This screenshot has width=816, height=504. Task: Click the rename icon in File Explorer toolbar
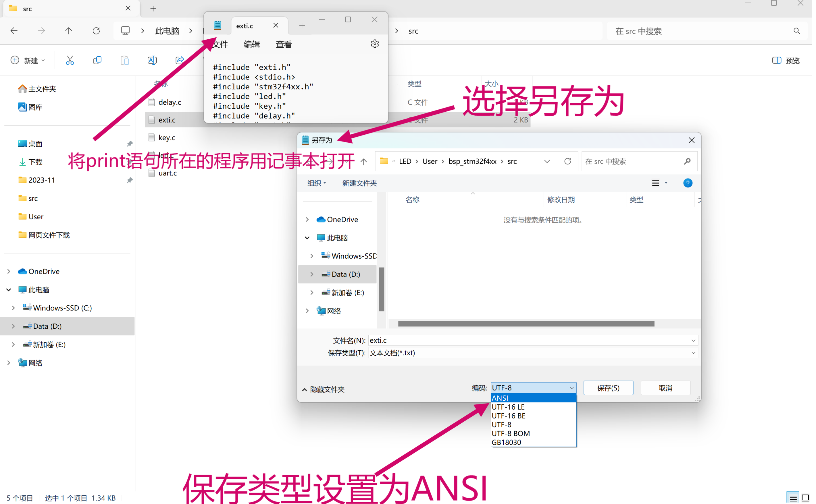pos(152,60)
